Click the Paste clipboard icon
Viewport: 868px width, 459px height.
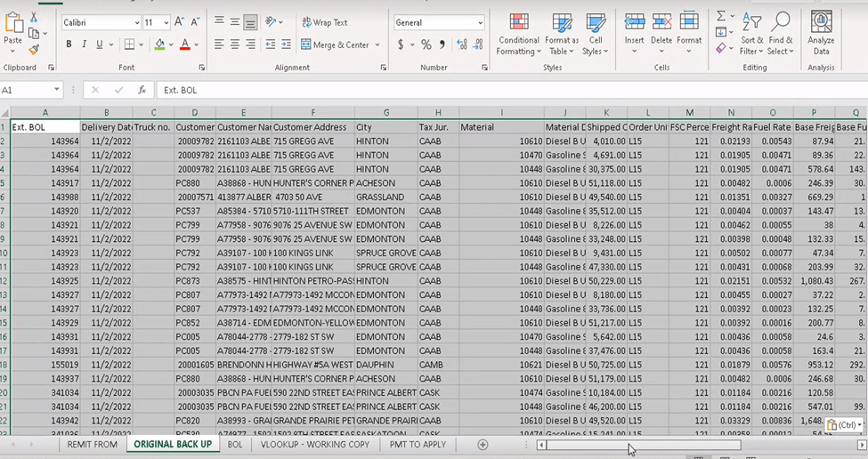point(13,23)
